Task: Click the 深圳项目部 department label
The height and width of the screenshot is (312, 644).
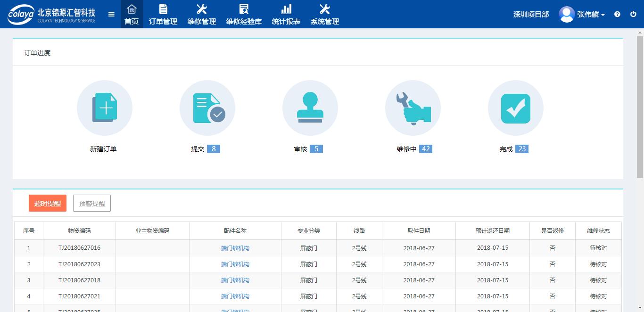Action: coord(531,15)
